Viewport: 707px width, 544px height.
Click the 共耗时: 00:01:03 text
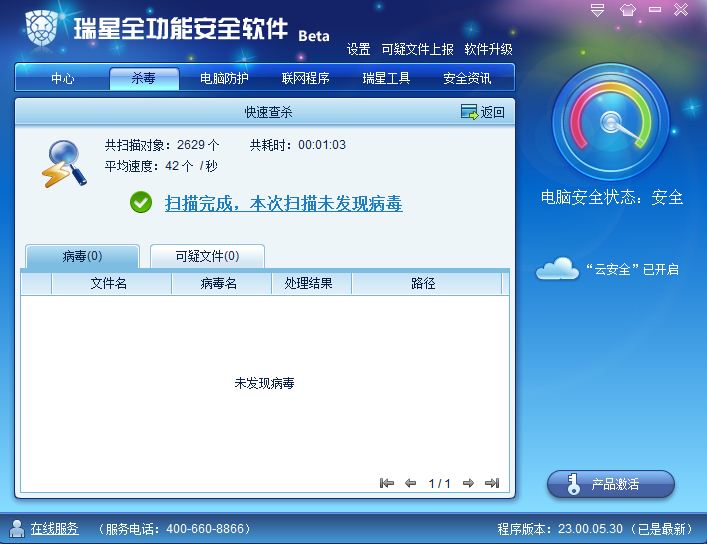pos(298,145)
